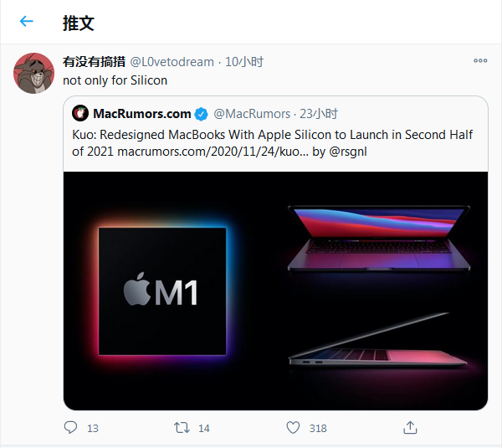Click the tweet author's profile avatar
502x448 pixels.
[34, 74]
